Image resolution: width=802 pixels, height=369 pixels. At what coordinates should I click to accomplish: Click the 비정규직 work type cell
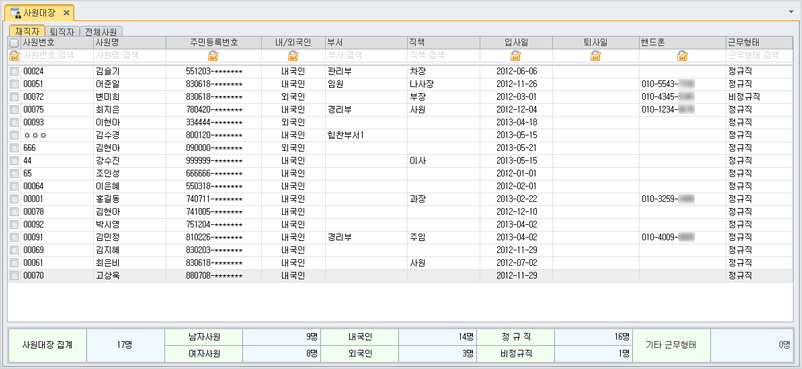point(759,97)
